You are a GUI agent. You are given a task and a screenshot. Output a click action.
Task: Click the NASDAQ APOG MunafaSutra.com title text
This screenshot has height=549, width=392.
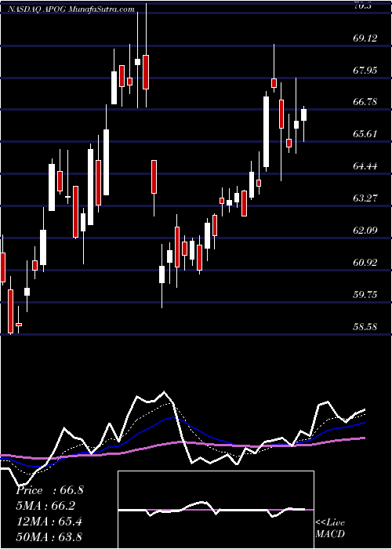pyautogui.click(x=71, y=9)
